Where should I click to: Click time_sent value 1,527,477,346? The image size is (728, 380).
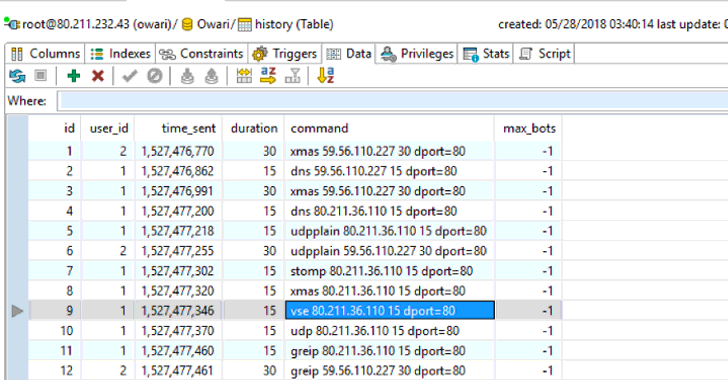[178, 311]
